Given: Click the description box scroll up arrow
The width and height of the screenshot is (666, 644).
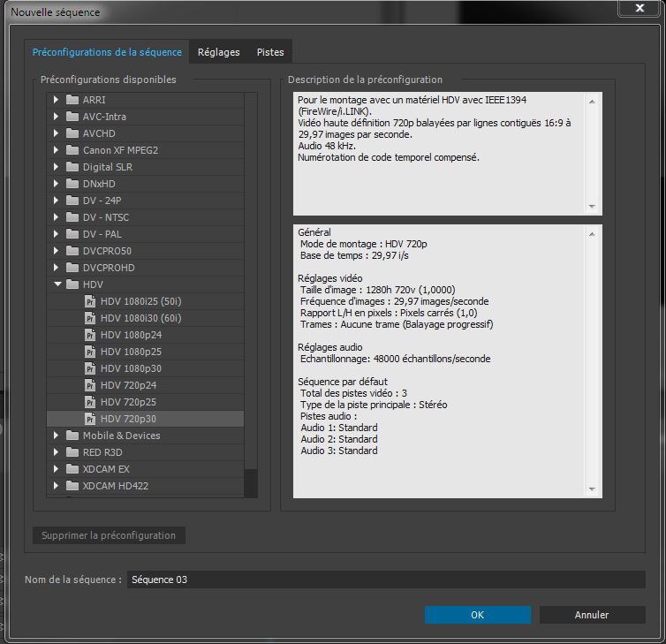Looking at the screenshot, I should coord(592,102).
